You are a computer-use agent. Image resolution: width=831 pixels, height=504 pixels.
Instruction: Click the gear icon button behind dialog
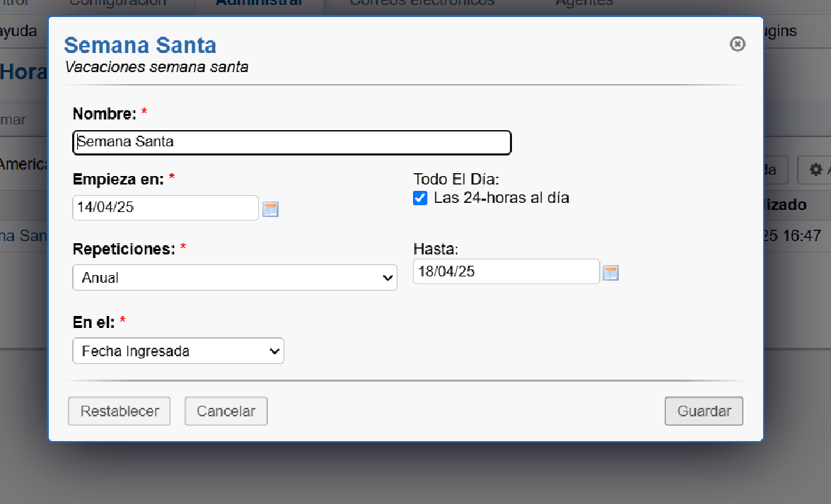coord(815,170)
